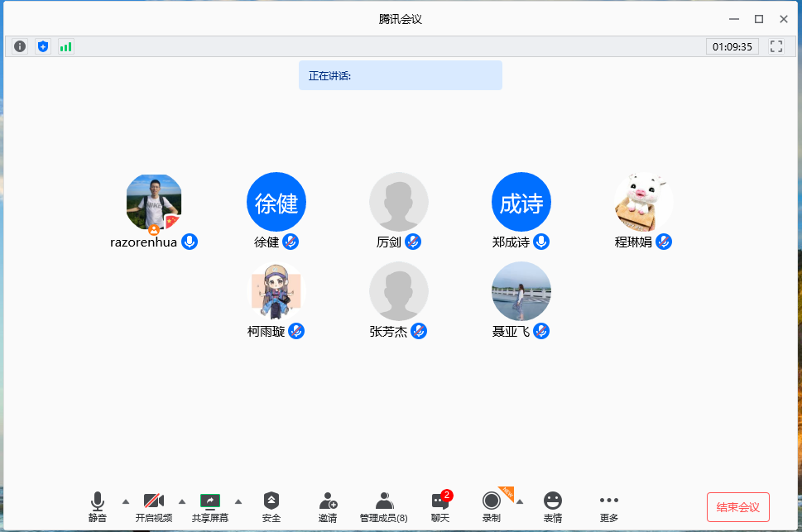The height and width of the screenshot is (532, 802).
Task: Expand audio options arrow beside 静音
Action: (x=126, y=501)
